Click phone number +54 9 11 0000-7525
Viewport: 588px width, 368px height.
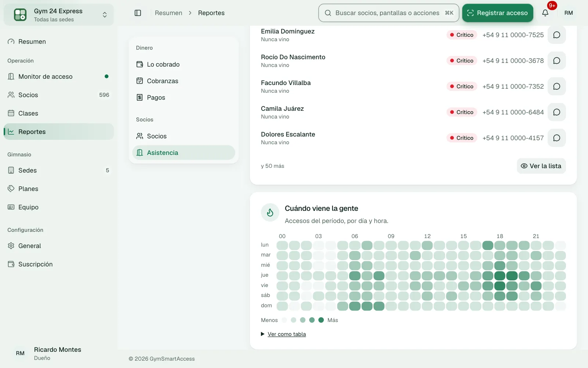click(513, 35)
